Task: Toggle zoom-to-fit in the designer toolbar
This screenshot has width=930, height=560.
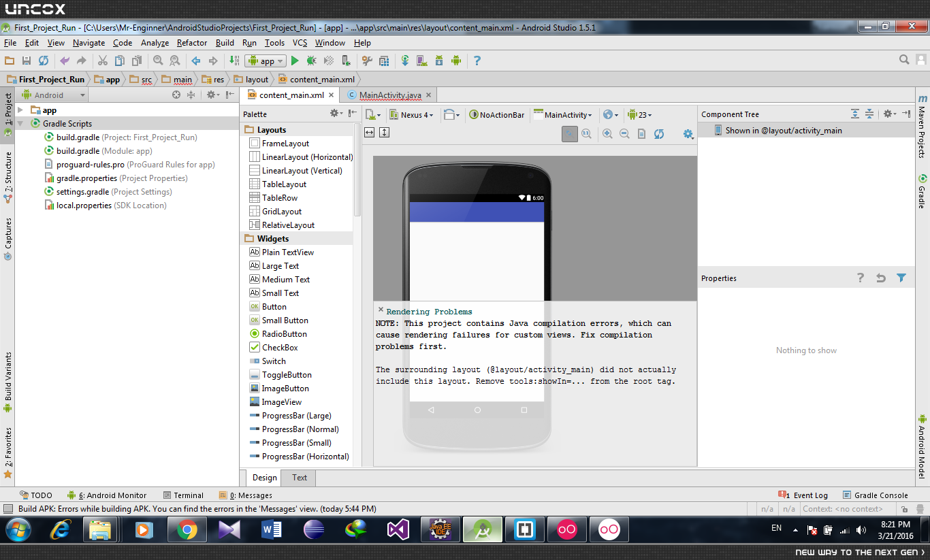Action: tap(570, 134)
